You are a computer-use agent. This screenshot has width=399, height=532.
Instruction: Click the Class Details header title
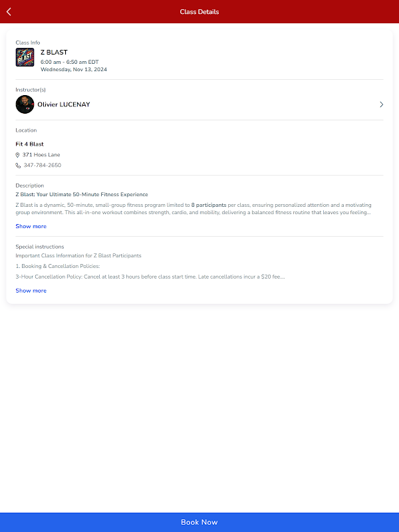(x=199, y=11)
